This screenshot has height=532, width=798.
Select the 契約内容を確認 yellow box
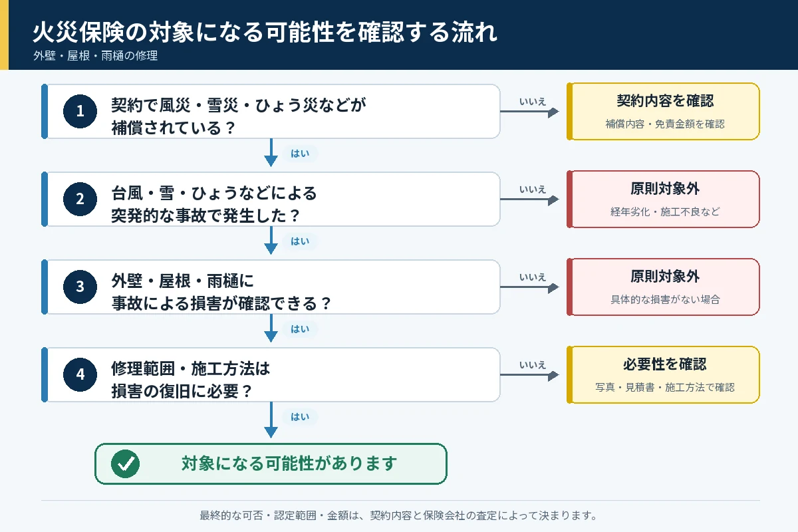click(663, 111)
